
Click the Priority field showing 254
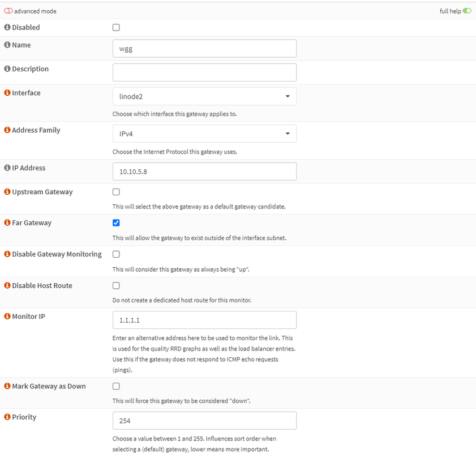click(x=205, y=421)
